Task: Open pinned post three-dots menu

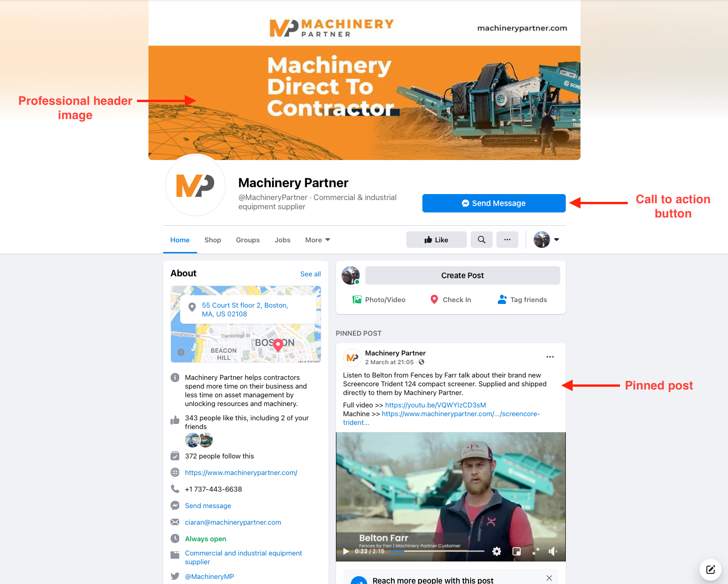Action: [550, 357]
